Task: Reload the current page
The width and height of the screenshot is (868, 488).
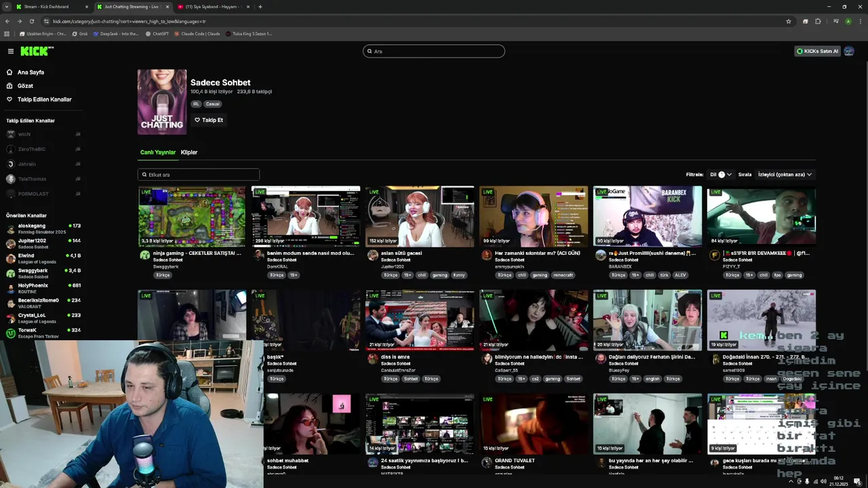Action: pyautogui.click(x=31, y=21)
